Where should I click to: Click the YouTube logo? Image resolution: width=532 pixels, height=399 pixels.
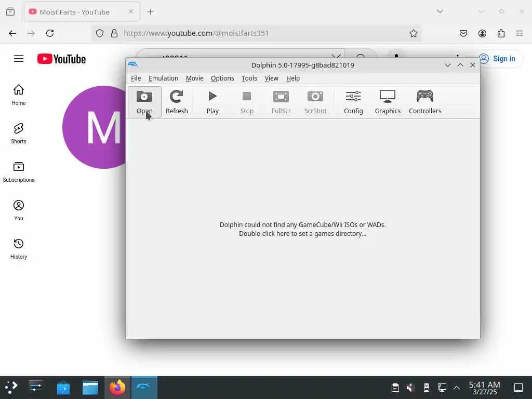[61, 59]
